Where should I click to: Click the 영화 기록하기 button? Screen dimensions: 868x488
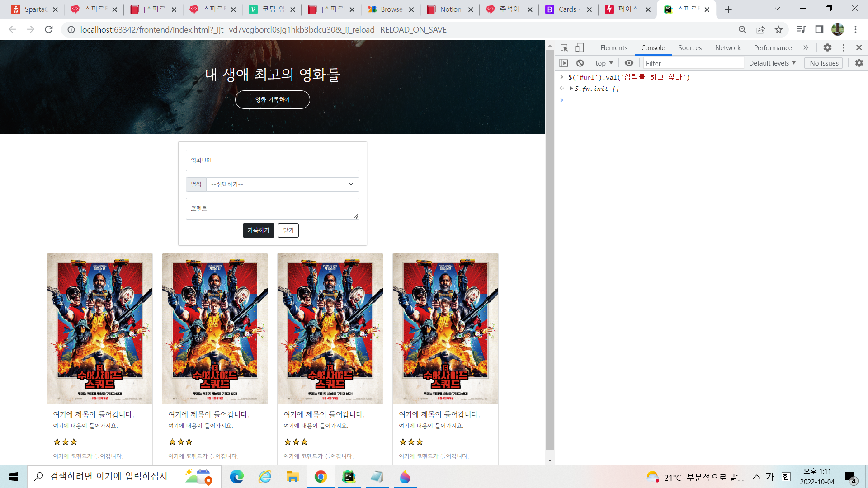coord(273,99)
